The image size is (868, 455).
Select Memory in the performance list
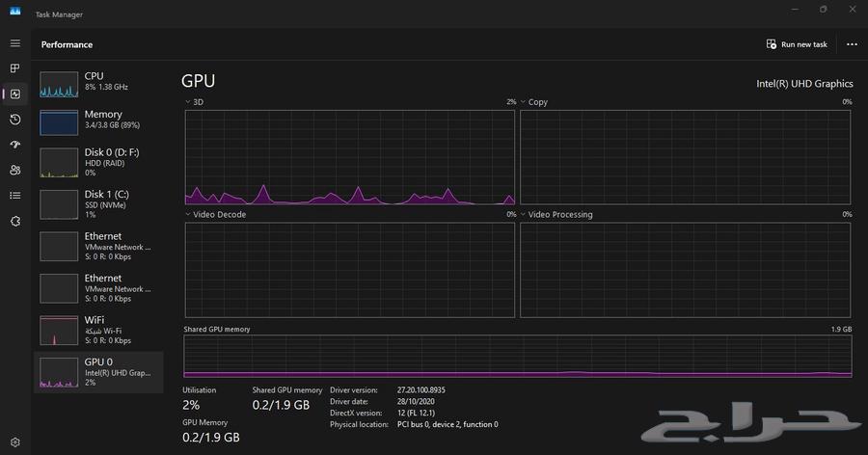97,121
